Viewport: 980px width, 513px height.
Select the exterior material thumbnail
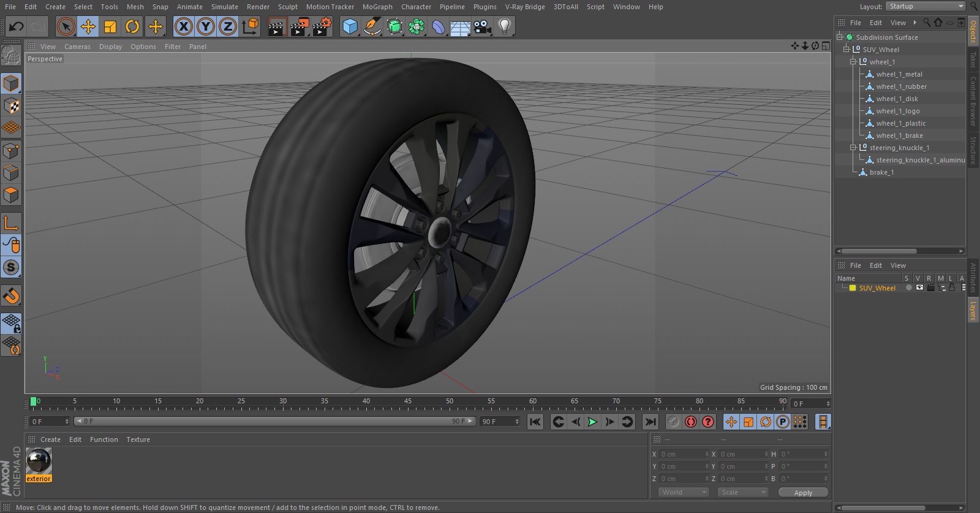(39, 461)
